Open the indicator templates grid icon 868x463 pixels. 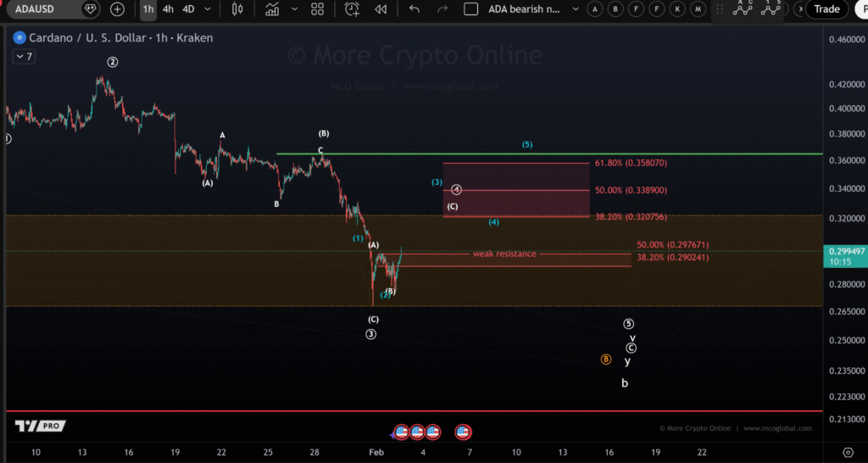pos(317,8)
